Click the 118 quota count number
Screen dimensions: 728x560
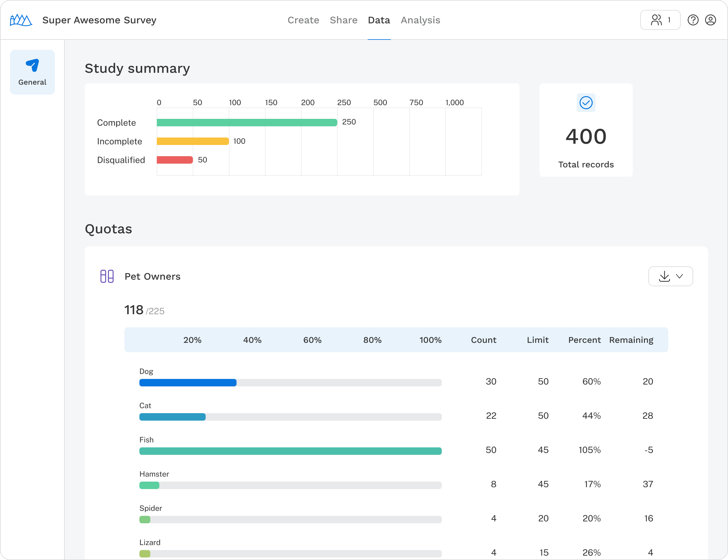(x=134, y=310)
